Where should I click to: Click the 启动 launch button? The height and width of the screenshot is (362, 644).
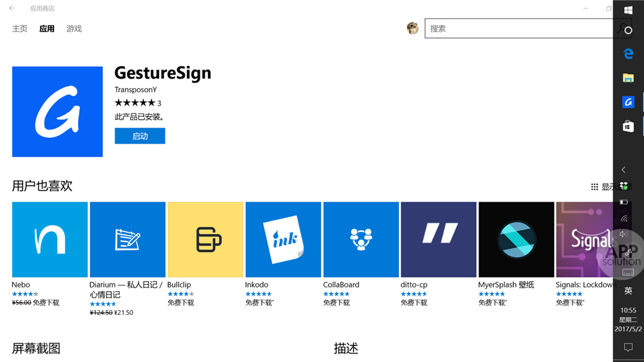click(x=140, y=136)
